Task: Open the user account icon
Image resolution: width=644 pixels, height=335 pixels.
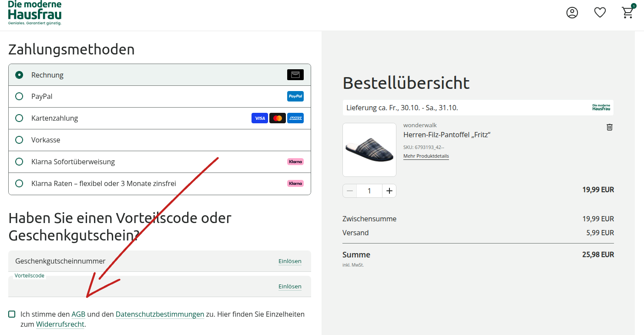Action: [572, 13]
